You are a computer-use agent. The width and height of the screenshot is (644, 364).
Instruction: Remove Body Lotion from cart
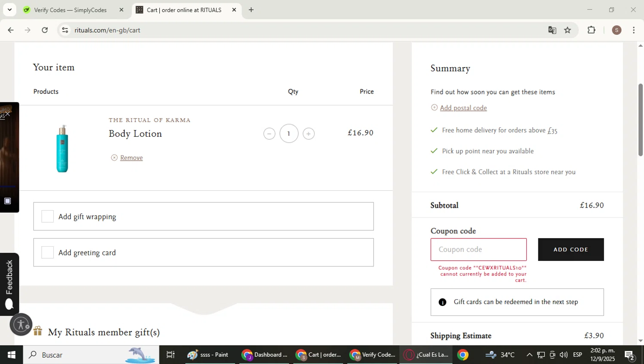[x=131, y=158]
